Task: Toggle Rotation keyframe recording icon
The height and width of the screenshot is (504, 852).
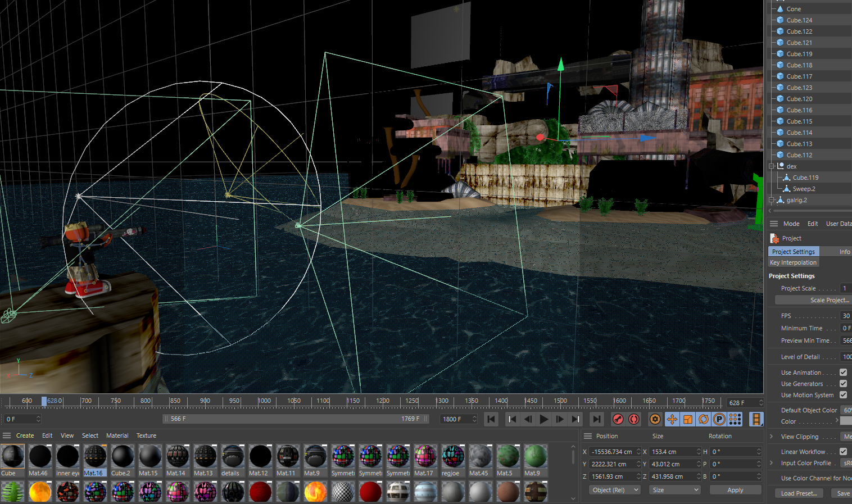Action: pyautogui.click(x=703, y=419)
